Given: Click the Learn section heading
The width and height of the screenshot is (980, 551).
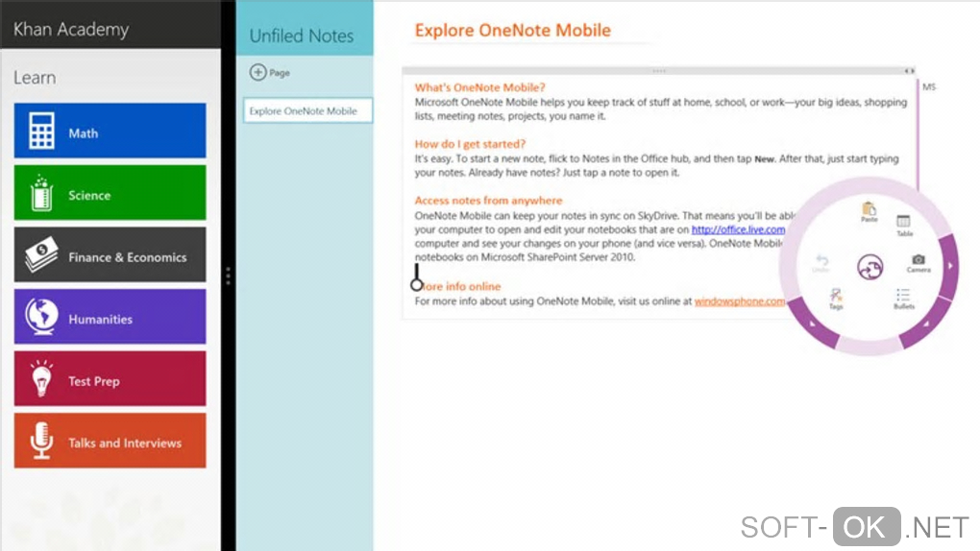Looking at the screenshot, I should point(35,78).
